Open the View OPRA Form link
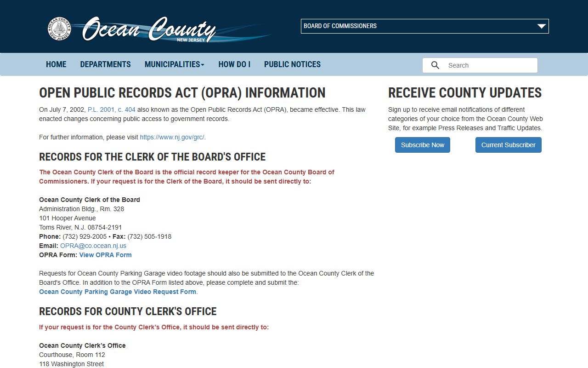This screenshot has width=588, height=368. [x=105, y=255]
